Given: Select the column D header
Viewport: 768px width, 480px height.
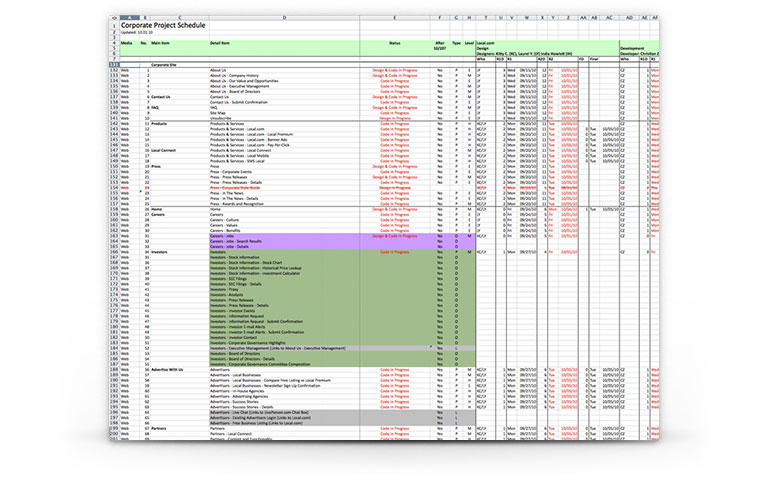Looking at the screenshot, I should coord(284,18).
